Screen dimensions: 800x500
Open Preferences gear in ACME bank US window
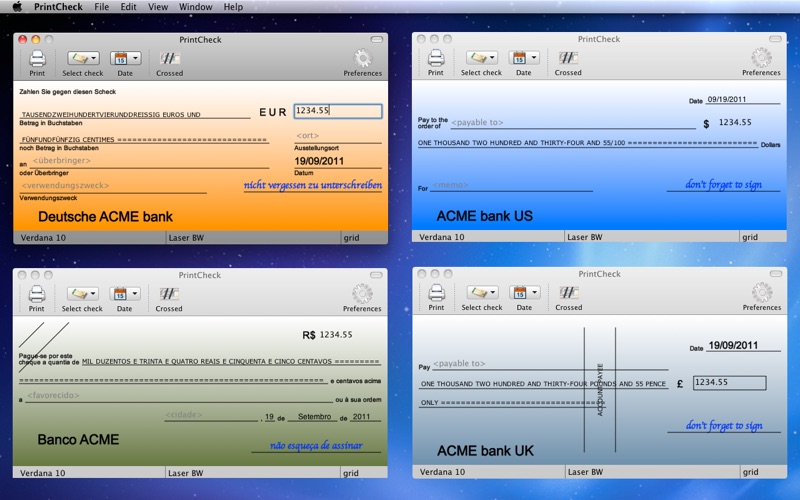point(761,58)
